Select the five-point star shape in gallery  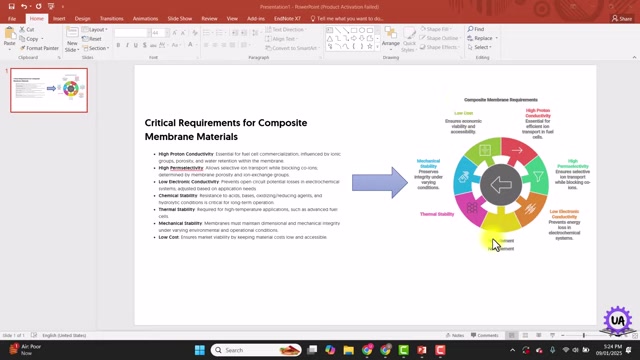tap(370, 47)
